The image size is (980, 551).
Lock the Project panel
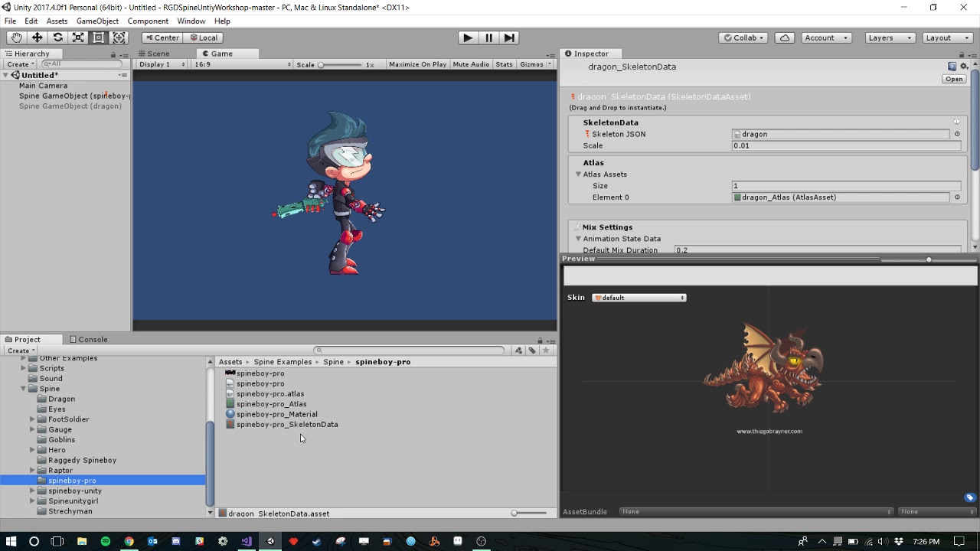(540, 341)
